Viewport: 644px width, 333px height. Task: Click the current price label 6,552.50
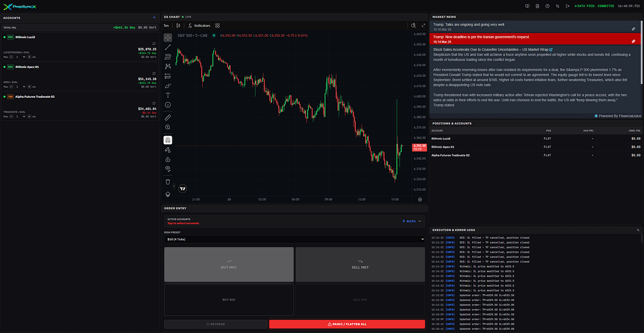pyautogui.click(x=420, y=147)
